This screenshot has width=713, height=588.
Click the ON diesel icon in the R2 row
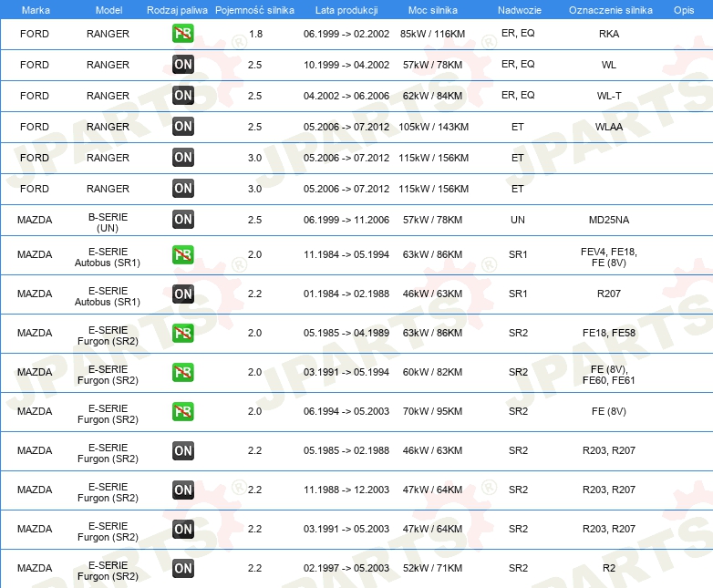tap(182, 568)
